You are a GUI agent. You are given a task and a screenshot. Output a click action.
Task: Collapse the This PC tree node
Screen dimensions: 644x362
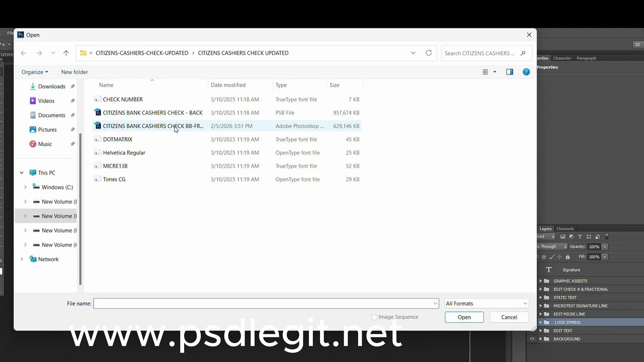coord(22,173)
